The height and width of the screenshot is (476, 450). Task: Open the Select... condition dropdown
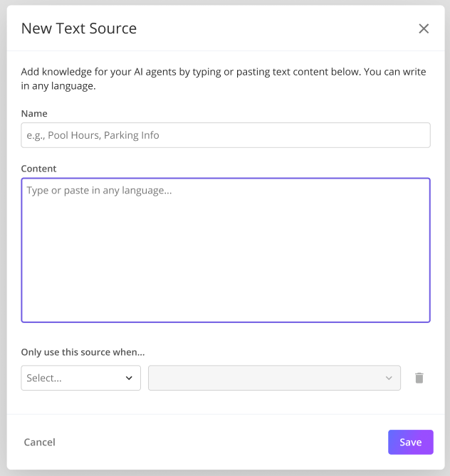click(x=80, y=378)
